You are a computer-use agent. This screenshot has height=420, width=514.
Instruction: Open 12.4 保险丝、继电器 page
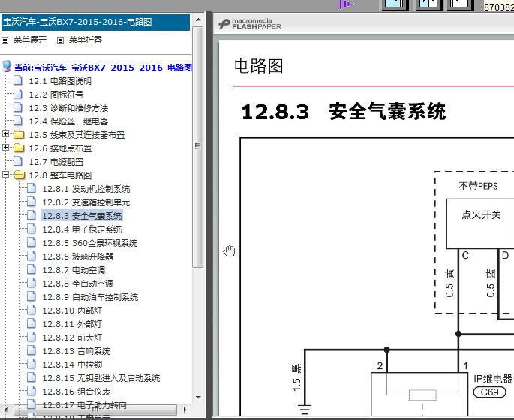[x=68, y=121]
